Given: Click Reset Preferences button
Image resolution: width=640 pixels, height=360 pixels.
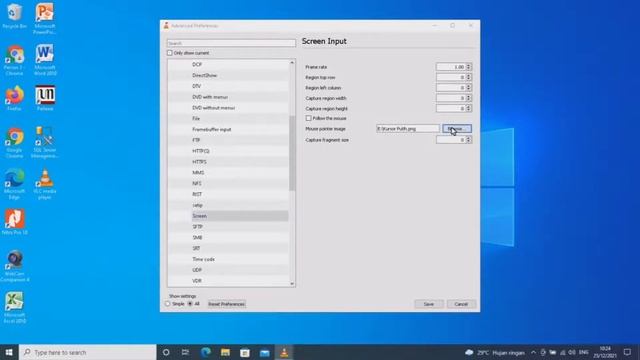Looking at the screenshot, I should pos(227,304).
